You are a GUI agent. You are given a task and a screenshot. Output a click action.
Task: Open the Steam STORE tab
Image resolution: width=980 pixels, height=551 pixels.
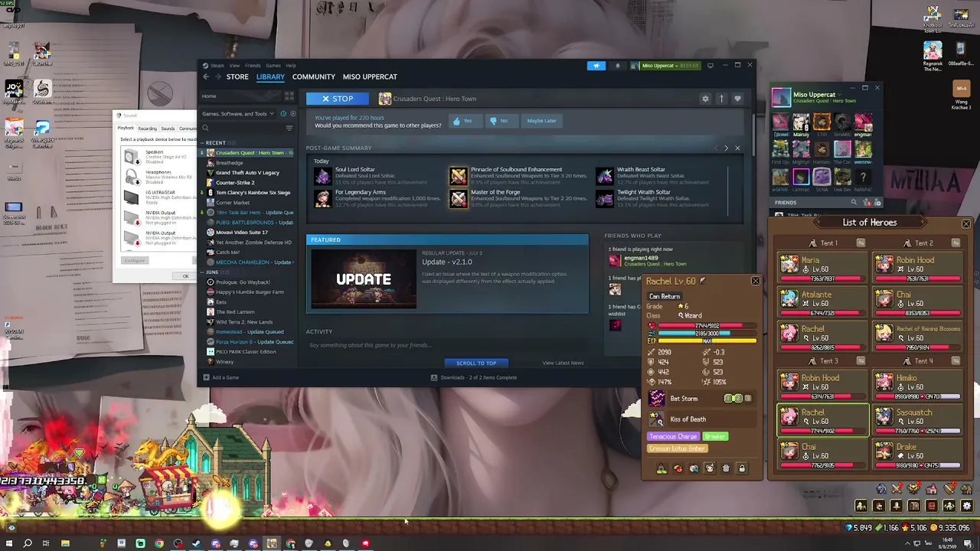[x=237, y=77]
